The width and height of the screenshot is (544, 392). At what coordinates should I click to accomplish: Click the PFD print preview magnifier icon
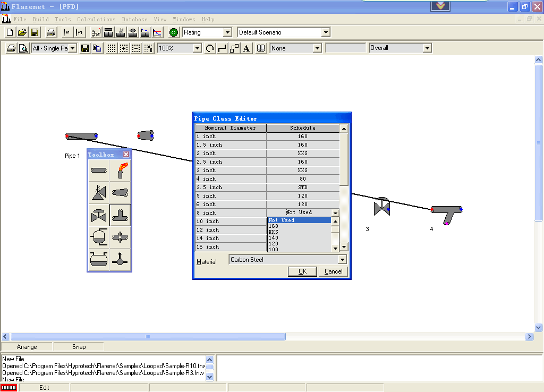click(23, 48)
